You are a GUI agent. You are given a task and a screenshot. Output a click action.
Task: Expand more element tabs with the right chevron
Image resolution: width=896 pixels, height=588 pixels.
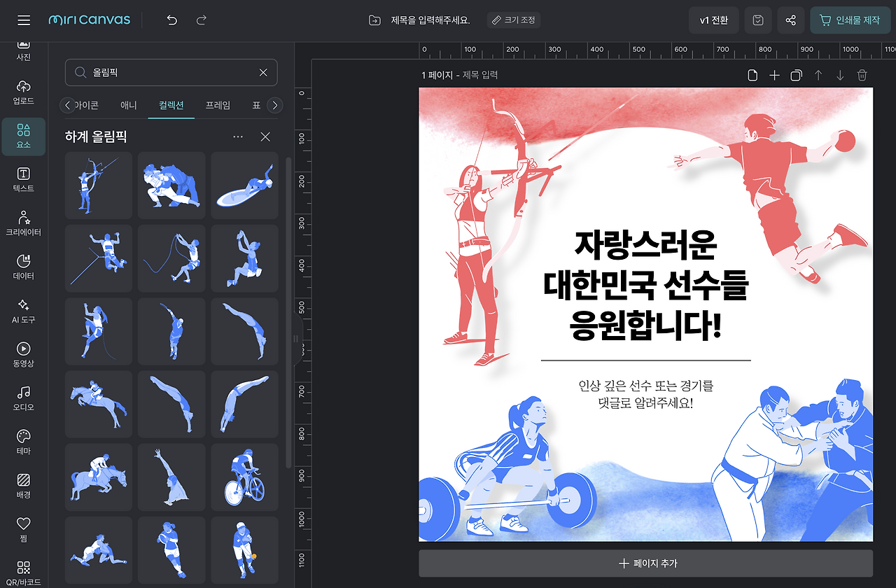point(275,105)
